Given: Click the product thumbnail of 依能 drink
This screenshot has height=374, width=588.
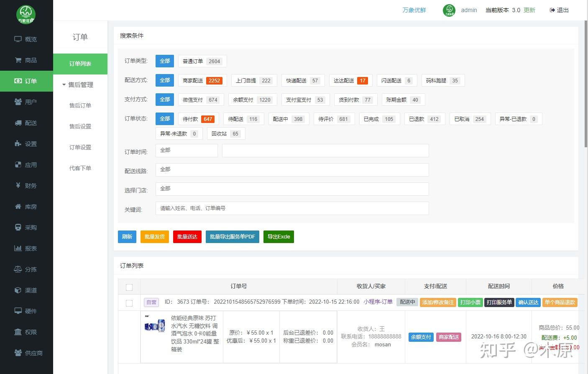Looking at the screenshot, I should (155, 324).
